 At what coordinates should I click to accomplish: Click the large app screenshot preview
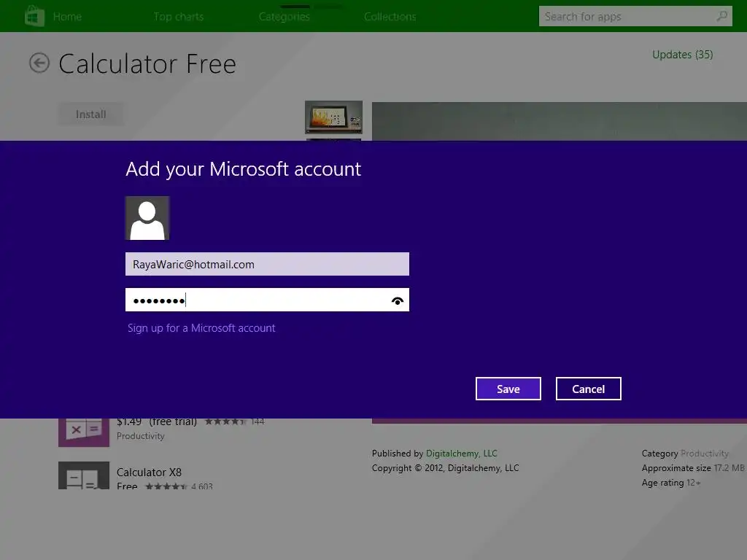[x=560, y=121]
